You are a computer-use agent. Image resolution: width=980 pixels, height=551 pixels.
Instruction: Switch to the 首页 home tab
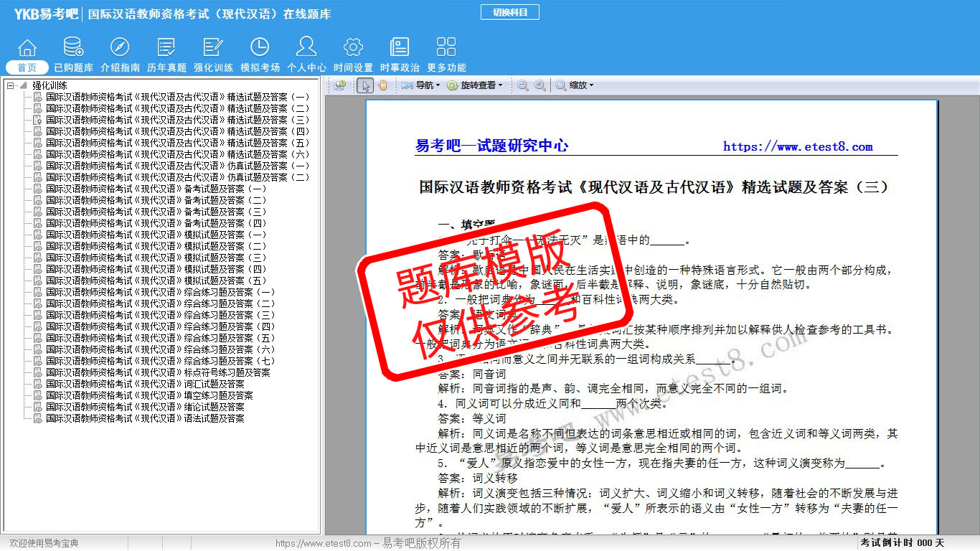pyautogui.click(x=27, y=67)
